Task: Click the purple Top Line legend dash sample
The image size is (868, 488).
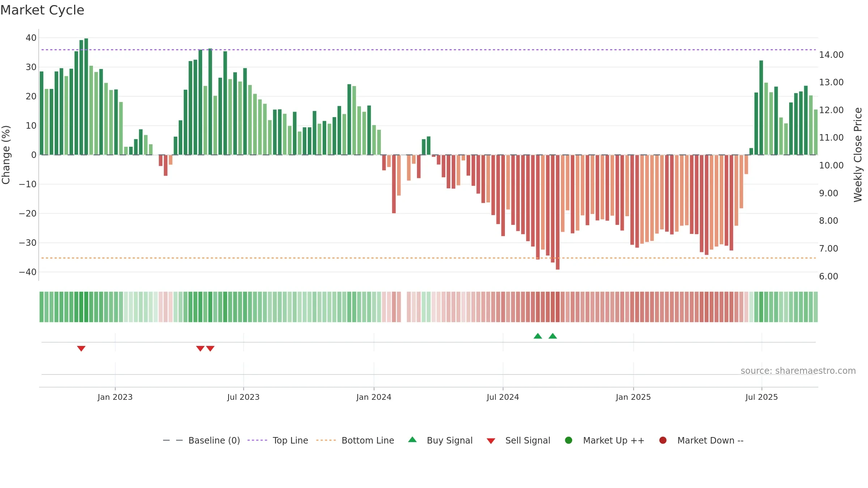Action: 257,440
